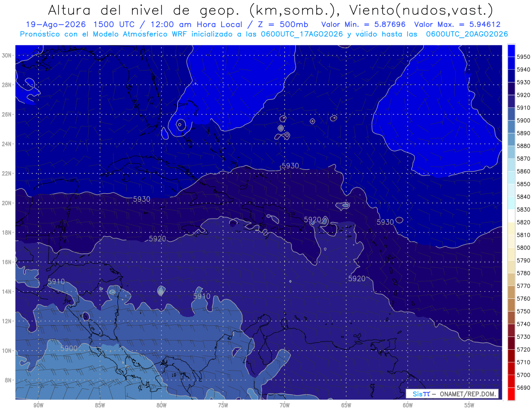Click the 5770 value in the color legend

click(x=523, y=286)
